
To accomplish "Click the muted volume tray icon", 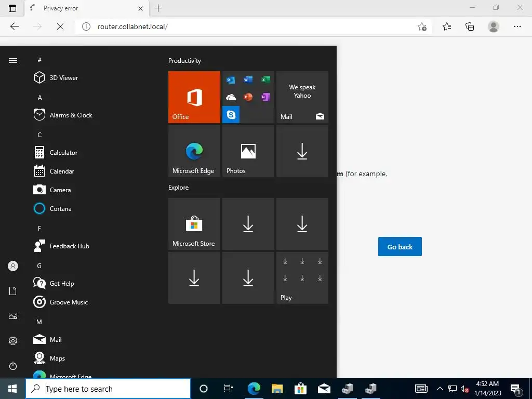I will pos(464,389).
